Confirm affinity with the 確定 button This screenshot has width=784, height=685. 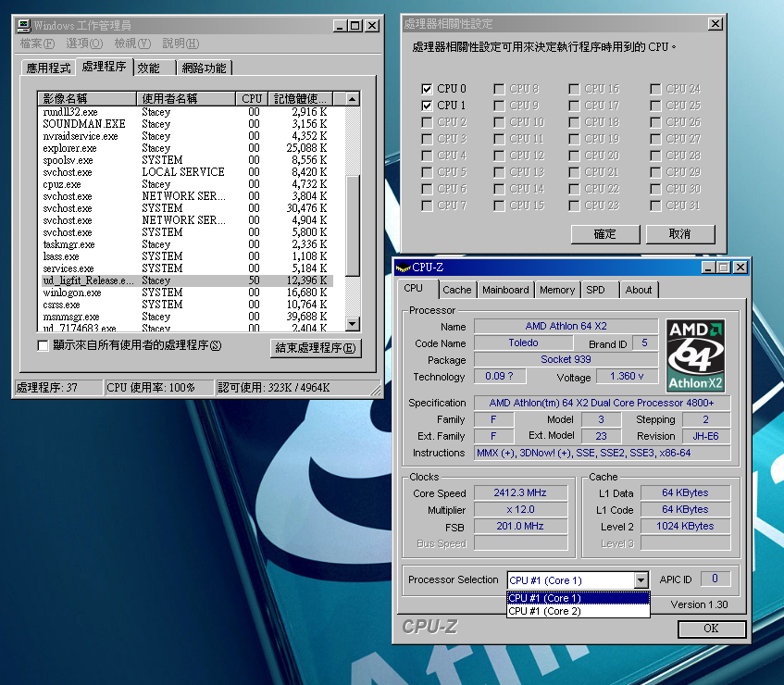604,234
